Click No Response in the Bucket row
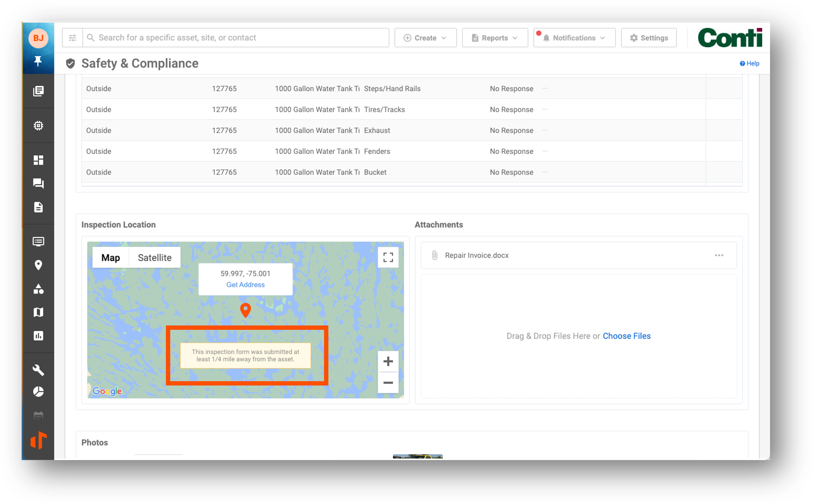The width and height of the screenshot is (814, 504). pyautogui.click(x=512, y=172)
